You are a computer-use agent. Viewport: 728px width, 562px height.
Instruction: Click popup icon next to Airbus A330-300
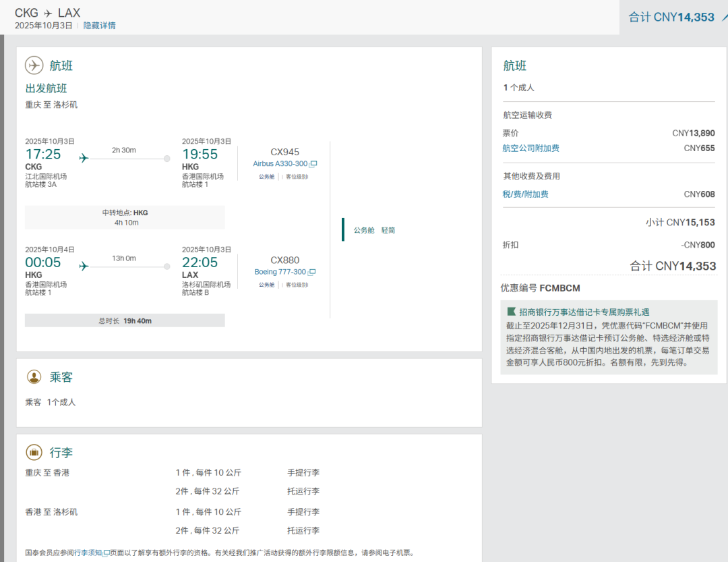[313, 165]
